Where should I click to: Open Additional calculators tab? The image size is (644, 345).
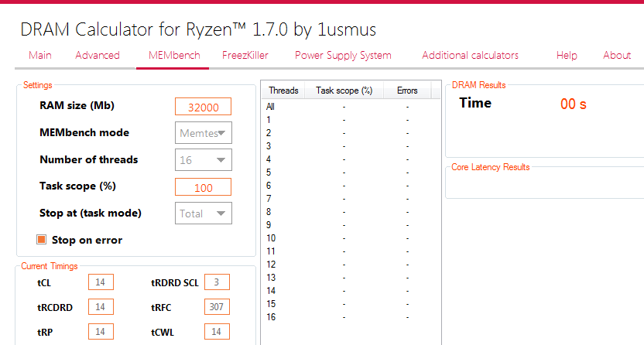471,56
